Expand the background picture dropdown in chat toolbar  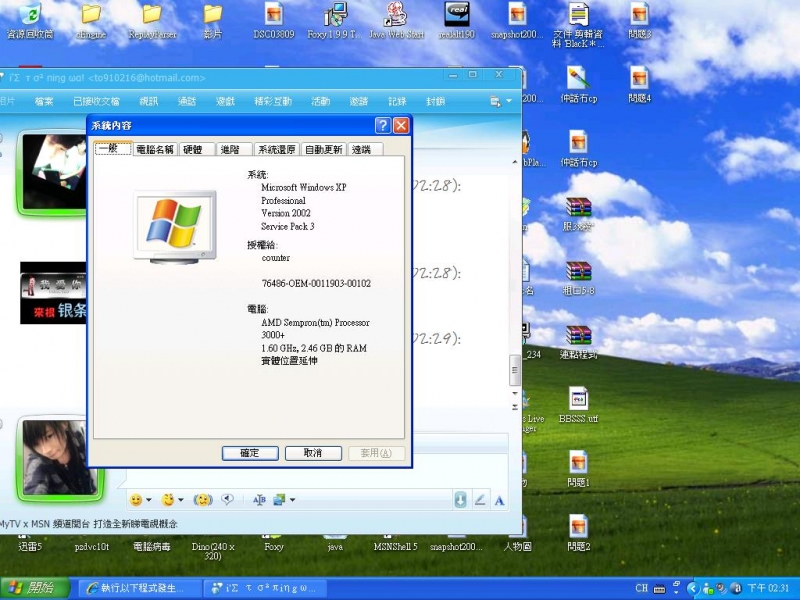click(x=292, y=499)
